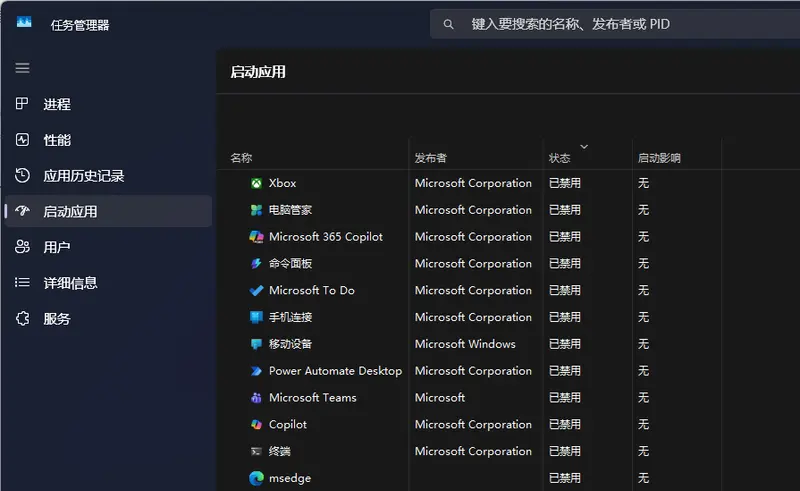This screenshot has width=800, height=491.
Task: Open the 详细信息 page
Action: (x=108, y=283)
